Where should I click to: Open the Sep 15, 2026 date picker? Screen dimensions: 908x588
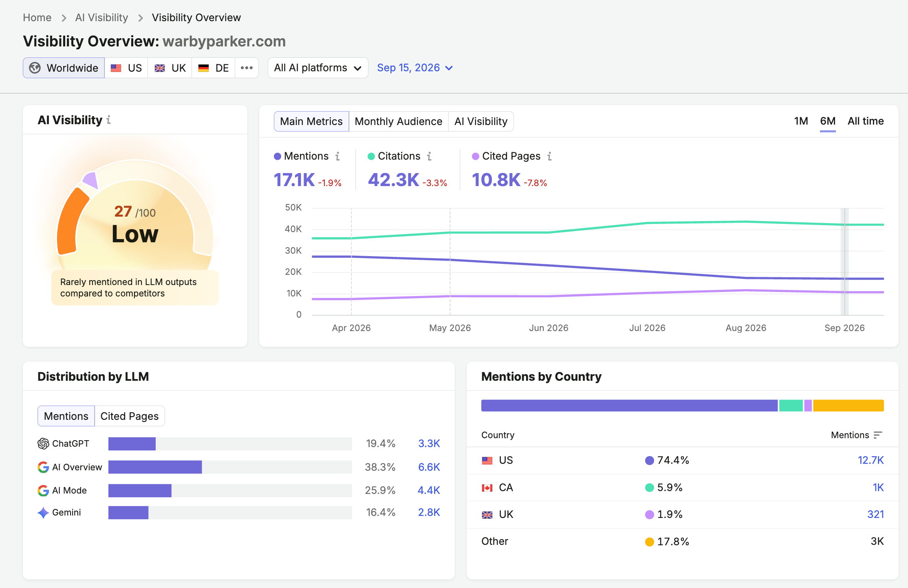pos(415,68)
